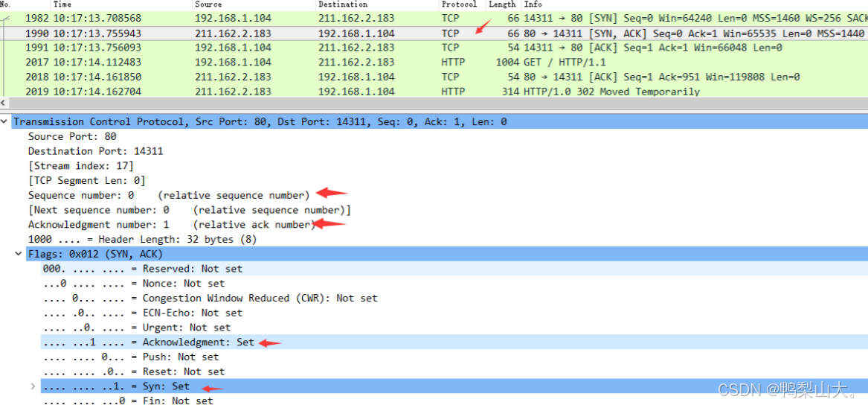Select the Source Port: 80 field
Viewport: 868px width, 405px height.
coord(72,136)
